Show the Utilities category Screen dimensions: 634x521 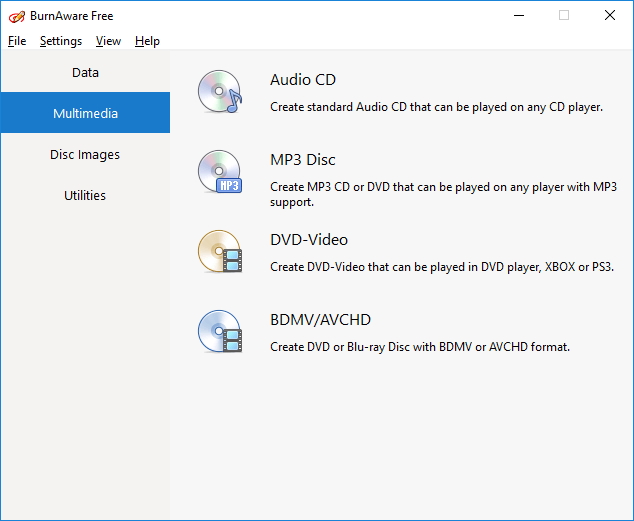(x=85, y=196)
